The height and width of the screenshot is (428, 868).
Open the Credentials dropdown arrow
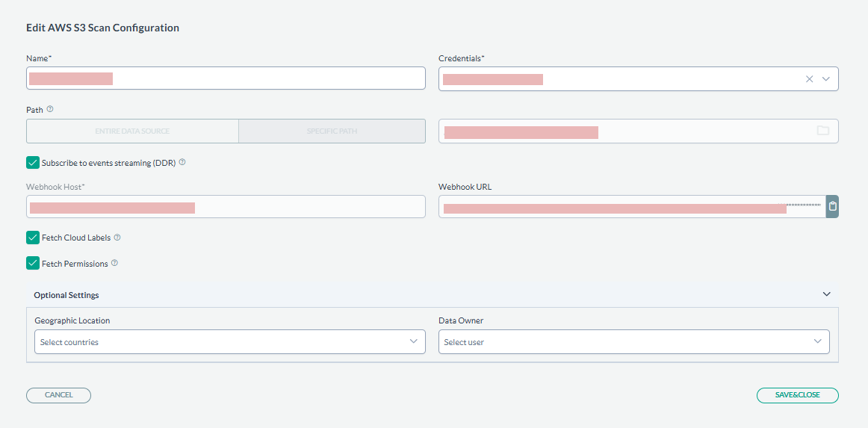(x=826, y=78)
